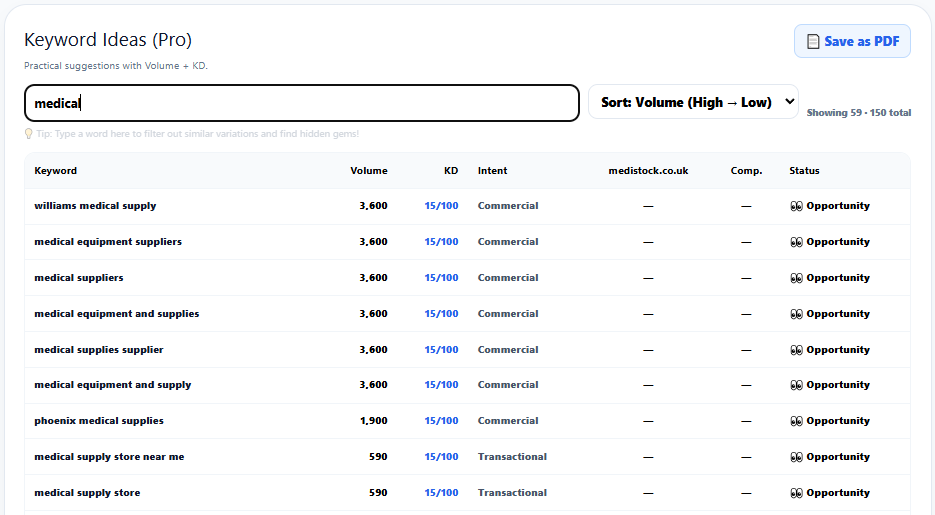Open KD 15/100 link for phoenix medical supplies
Screen dimensions: 935x515
(x=441, y=421)
